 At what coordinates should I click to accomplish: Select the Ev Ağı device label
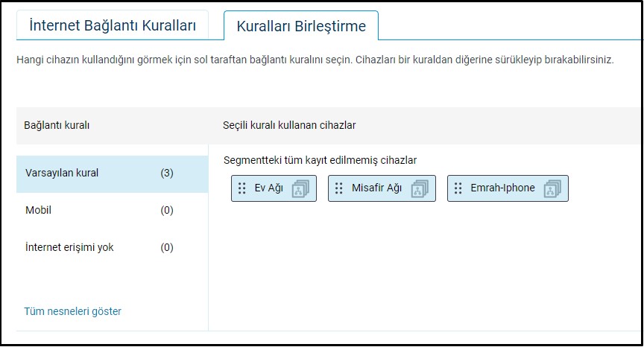click(x=269, y=188)
